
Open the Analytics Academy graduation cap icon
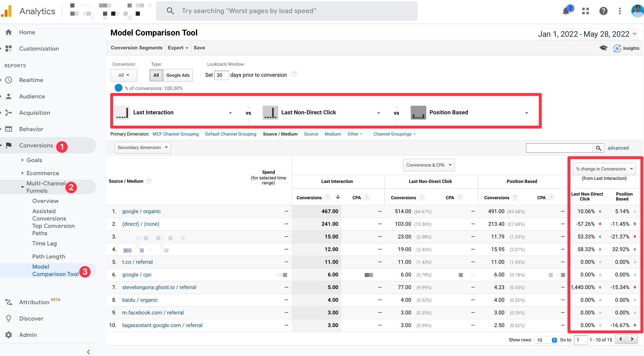point(603,48)
